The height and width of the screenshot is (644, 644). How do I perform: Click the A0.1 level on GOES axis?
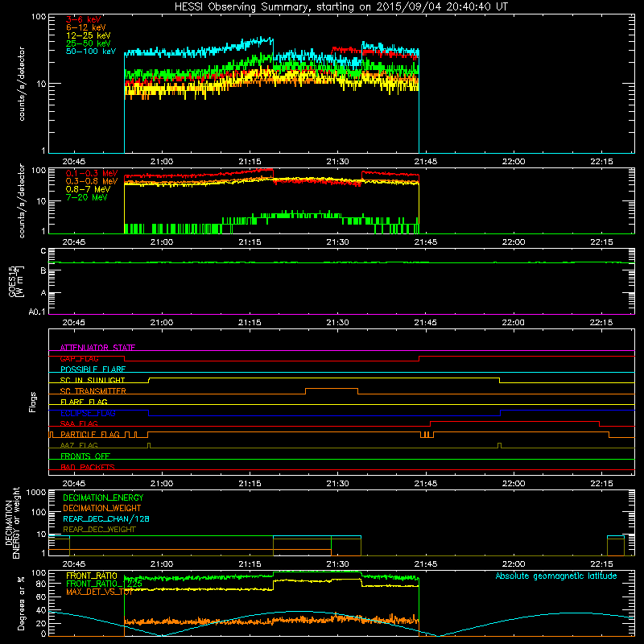tap(37, 312)
